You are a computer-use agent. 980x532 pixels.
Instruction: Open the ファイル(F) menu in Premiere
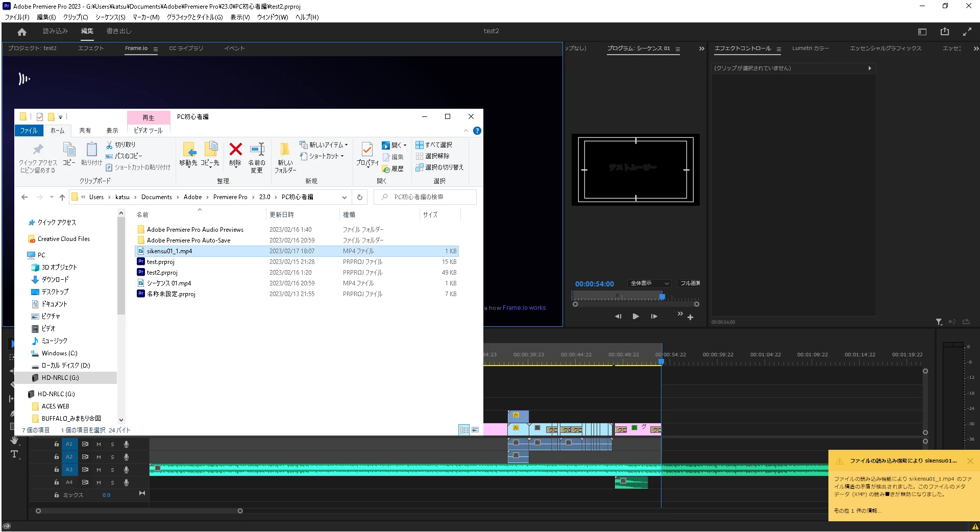coord(17,17)
